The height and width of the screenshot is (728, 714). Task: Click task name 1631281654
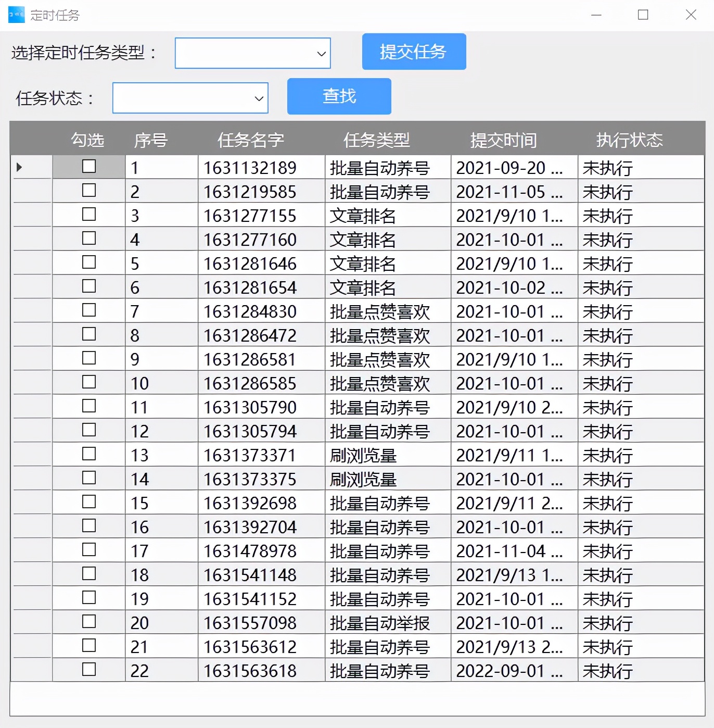[x=261, y=287]
